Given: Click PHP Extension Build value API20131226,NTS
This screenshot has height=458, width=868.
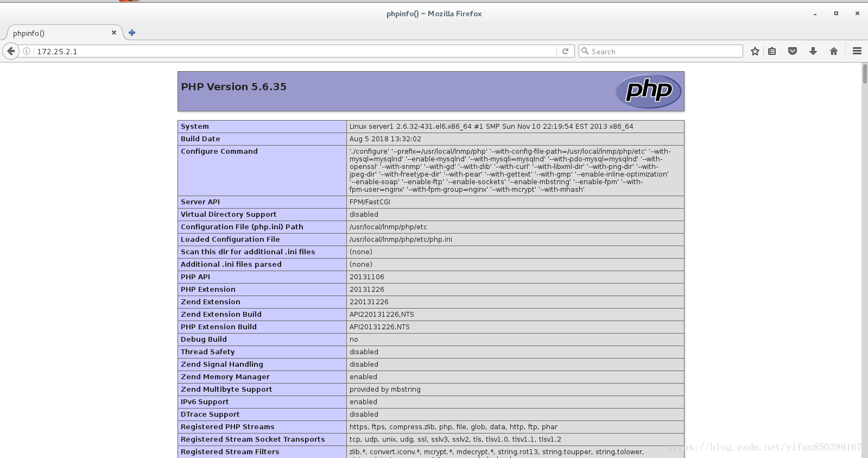Looking at the screenshot, I should (379, 327).
